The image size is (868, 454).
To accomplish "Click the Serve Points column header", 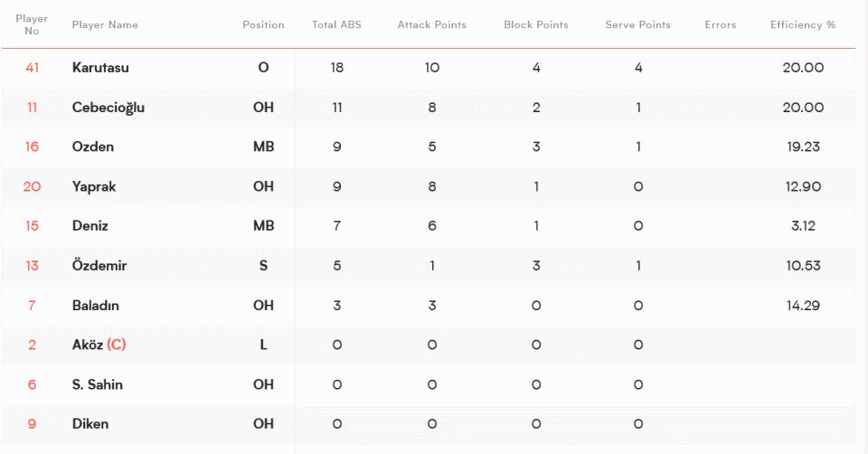I will (637, 25).
